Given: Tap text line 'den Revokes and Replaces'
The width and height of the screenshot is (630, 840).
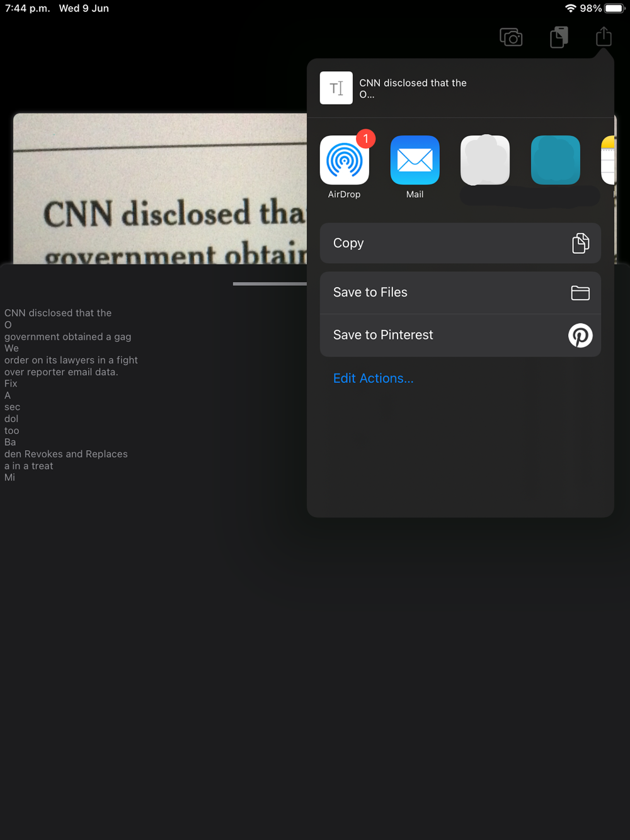Looking at the screenshot, I should tap(66, 454).
